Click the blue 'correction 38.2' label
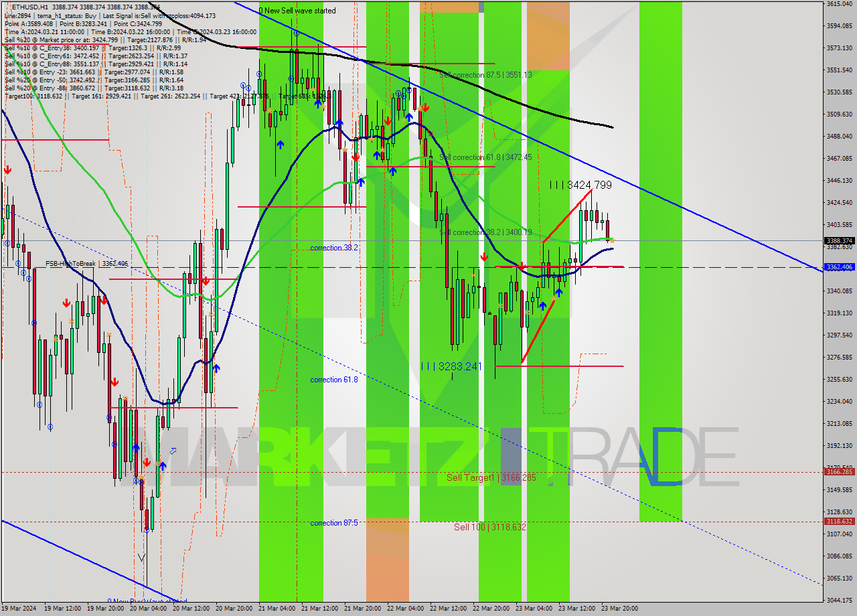Screen dimensions: 857x616 (333, 248)
